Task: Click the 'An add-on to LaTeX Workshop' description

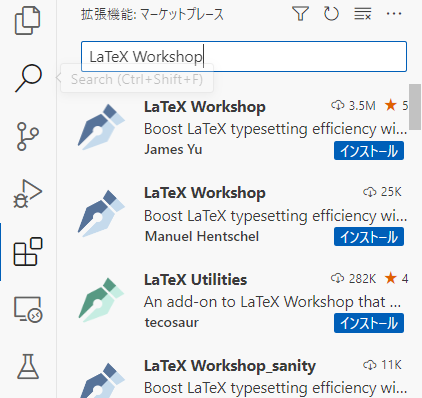Action: coord(272,302)
